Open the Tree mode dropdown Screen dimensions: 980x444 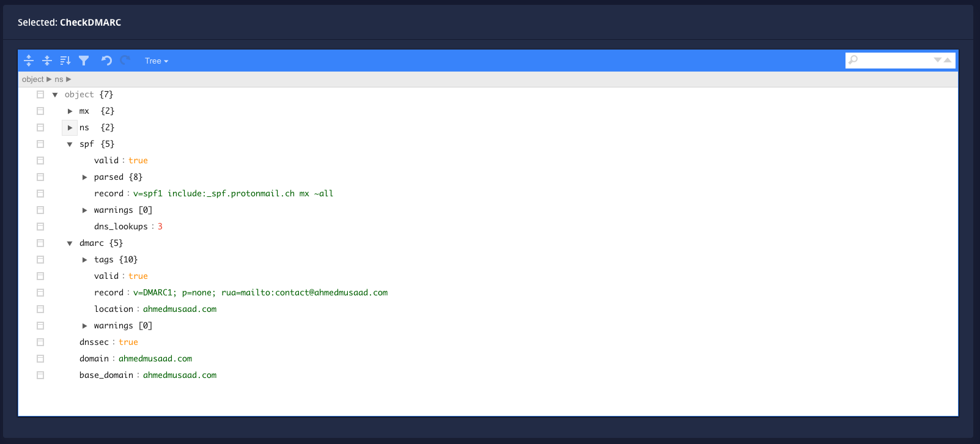pyautogui.click(x=157, y=61)
